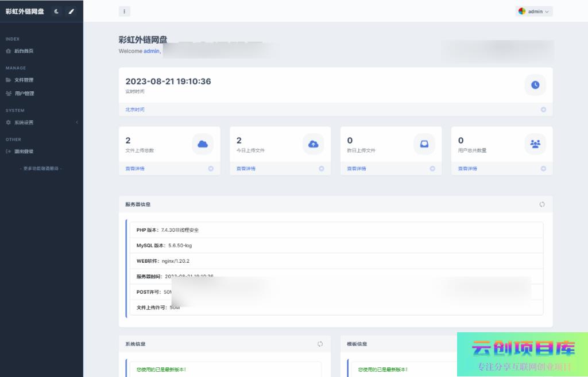
Task: Open the three-dot menu button in top bar
Action: 125,11
